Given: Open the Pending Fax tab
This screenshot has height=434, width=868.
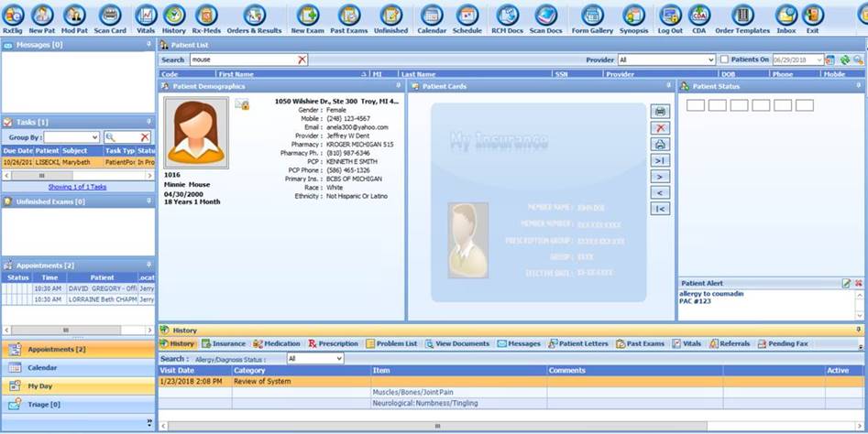Looking at the screenshot, I should [x=783, y=344].
